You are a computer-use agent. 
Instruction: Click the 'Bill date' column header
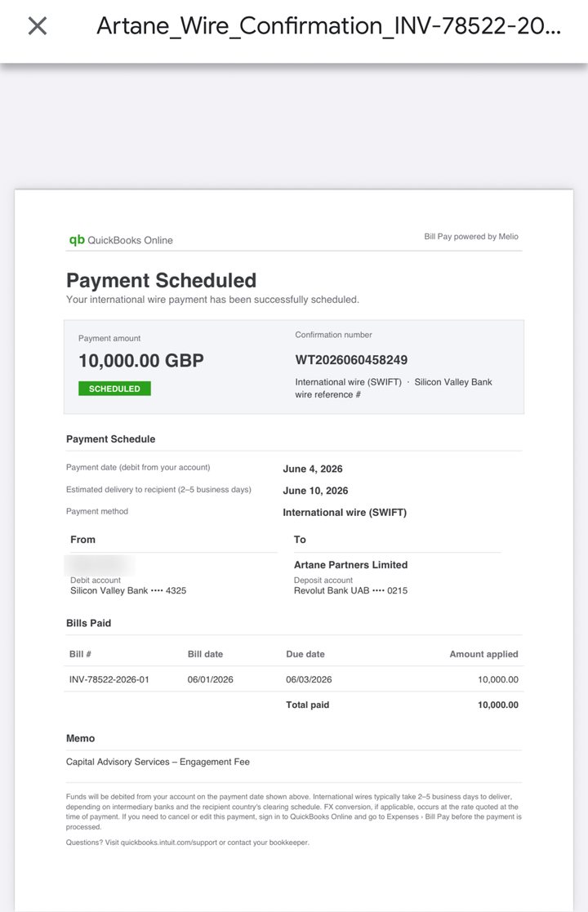(205, 654)
